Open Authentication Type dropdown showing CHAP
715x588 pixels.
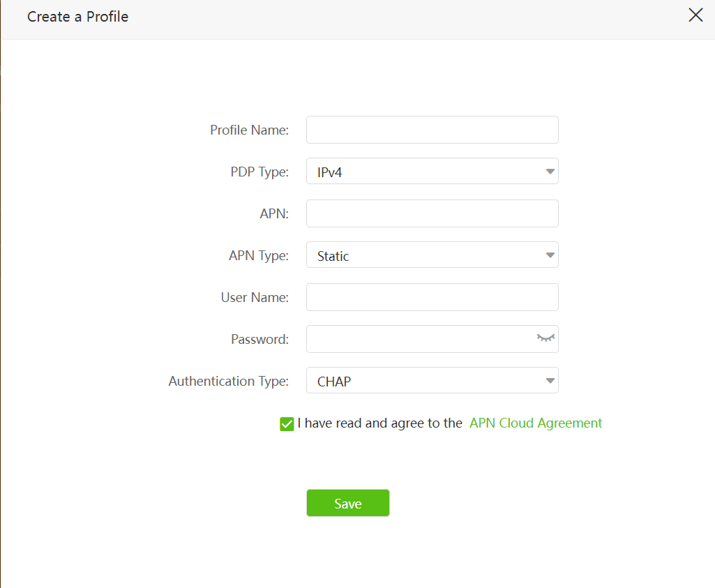[x=432, y=381]
